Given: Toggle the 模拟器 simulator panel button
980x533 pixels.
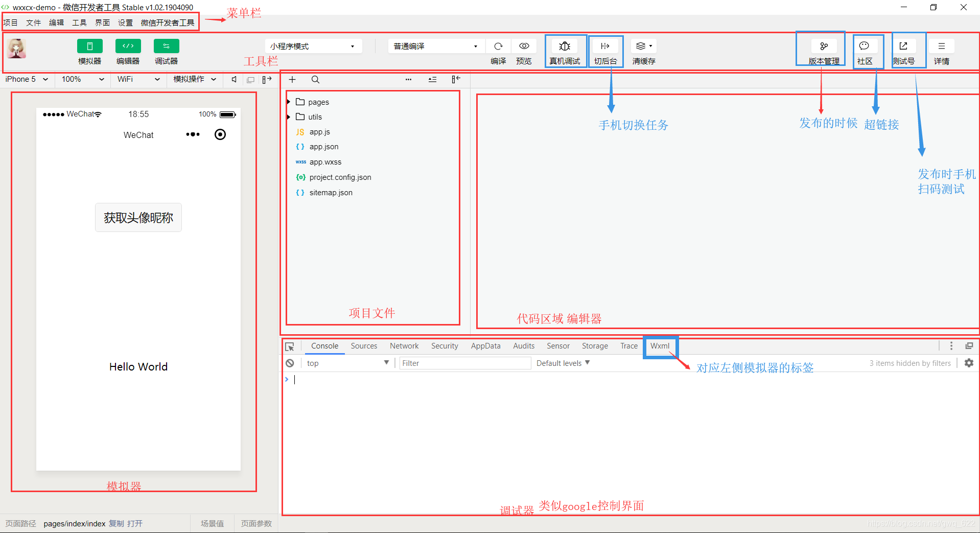Looking at the screenshot, I should point(89,46).
